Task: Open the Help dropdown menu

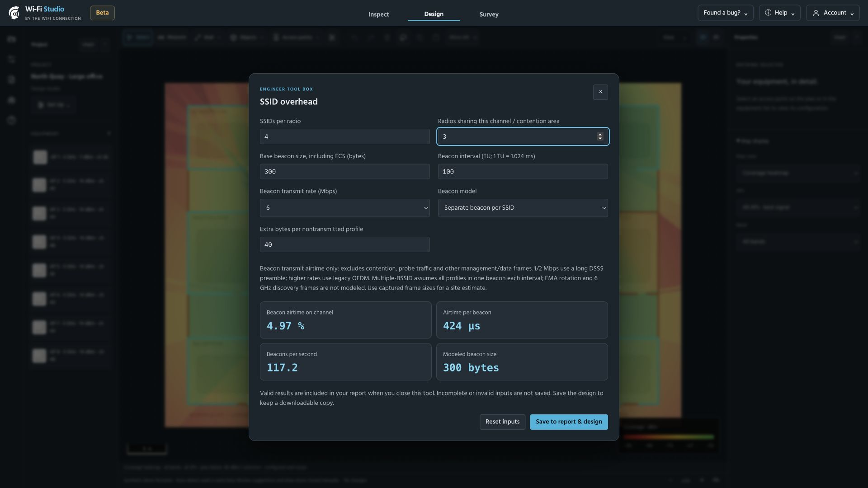Action: 779,13
